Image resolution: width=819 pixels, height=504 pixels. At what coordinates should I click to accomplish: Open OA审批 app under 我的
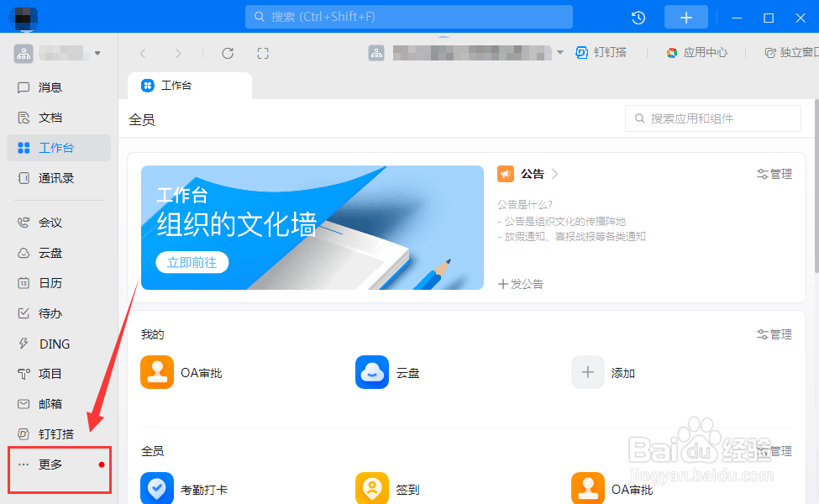(181, 372)
